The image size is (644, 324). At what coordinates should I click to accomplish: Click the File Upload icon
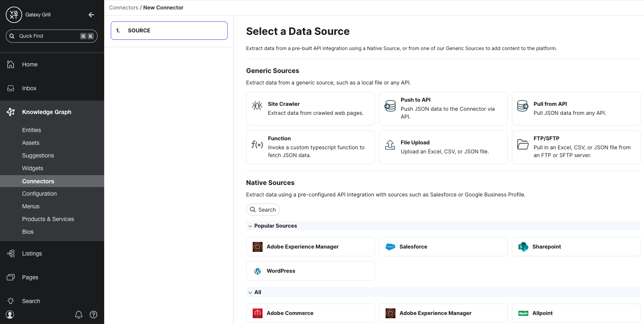coord(390,144)
